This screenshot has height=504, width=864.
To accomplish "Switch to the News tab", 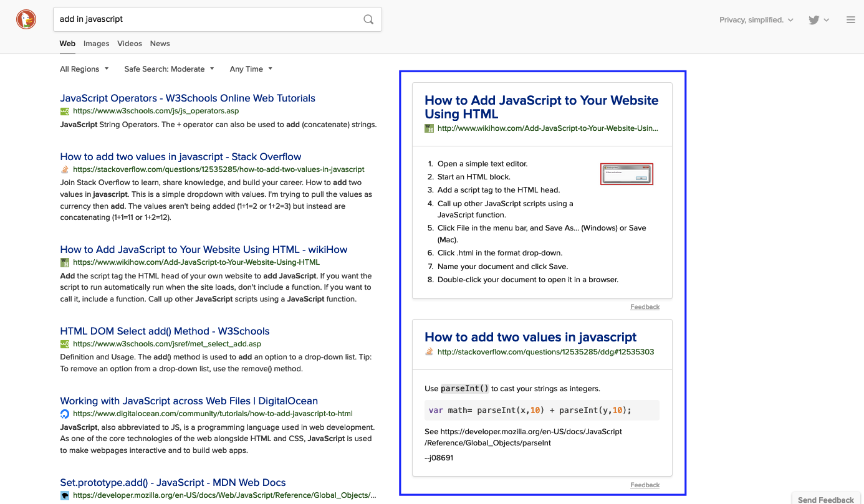I will [x=160, y=44].
